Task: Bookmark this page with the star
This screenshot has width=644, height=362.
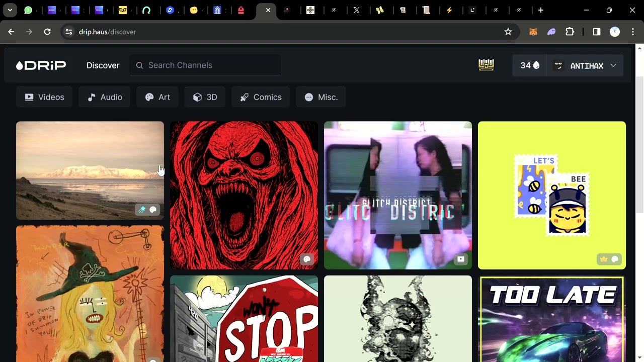Action: click(x=508, y=32)
